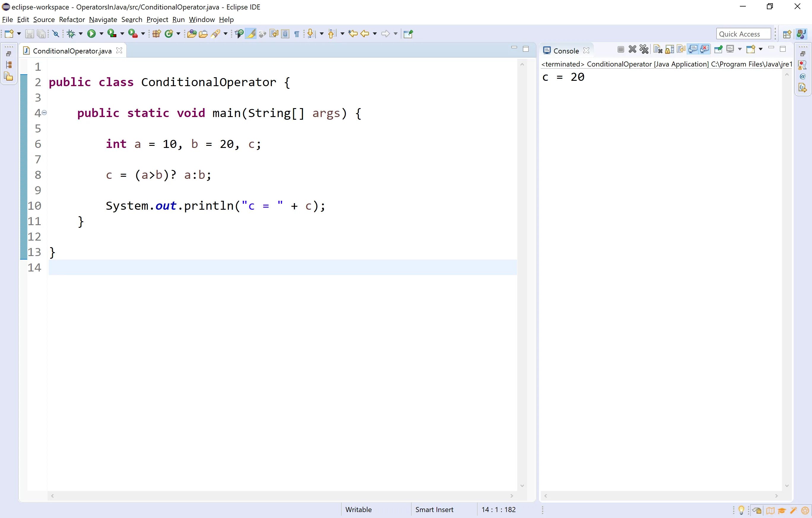Click the Quick Access search field

(743, 34)
